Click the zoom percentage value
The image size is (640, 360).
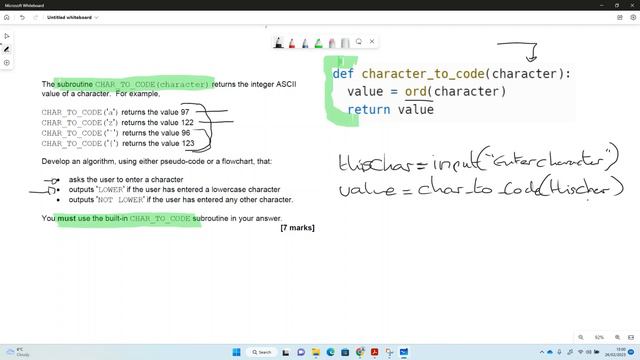[599, 337]
